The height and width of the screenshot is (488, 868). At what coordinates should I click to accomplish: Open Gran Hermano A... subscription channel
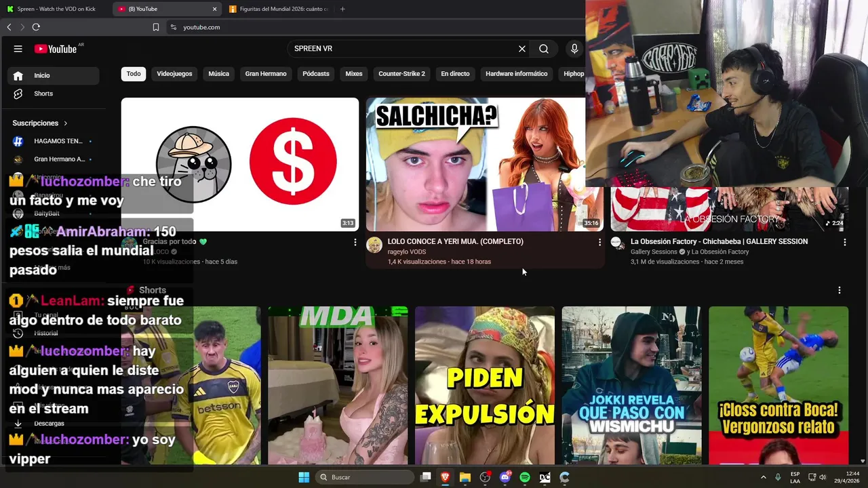[53, 159]
